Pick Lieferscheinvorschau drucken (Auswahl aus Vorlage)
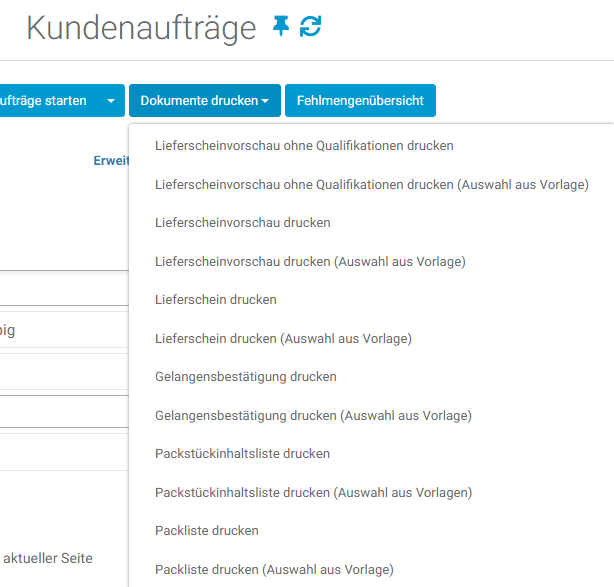Screen dimensions: 614x587 310,262
